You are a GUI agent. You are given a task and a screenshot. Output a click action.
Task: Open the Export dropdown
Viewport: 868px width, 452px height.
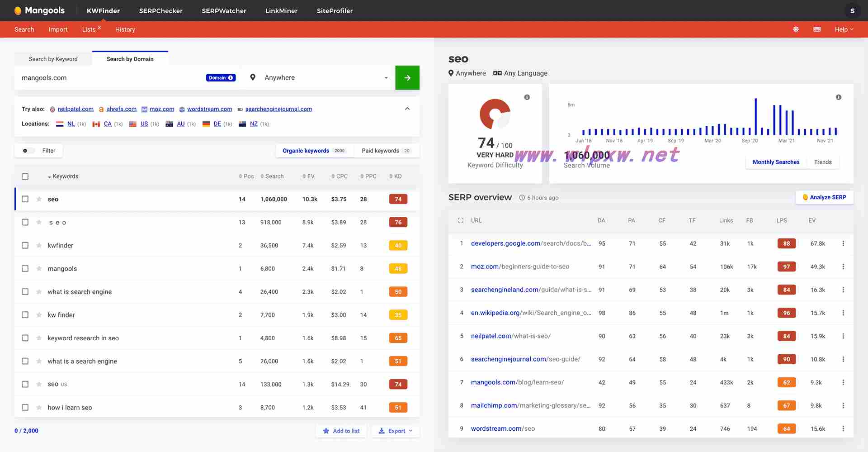(396, 431)
